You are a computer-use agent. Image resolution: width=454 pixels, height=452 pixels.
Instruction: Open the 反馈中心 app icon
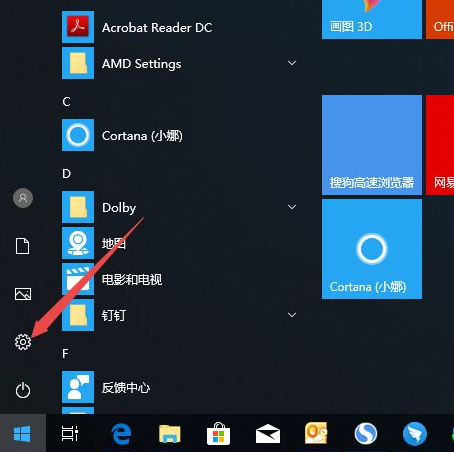coord(78,387)
